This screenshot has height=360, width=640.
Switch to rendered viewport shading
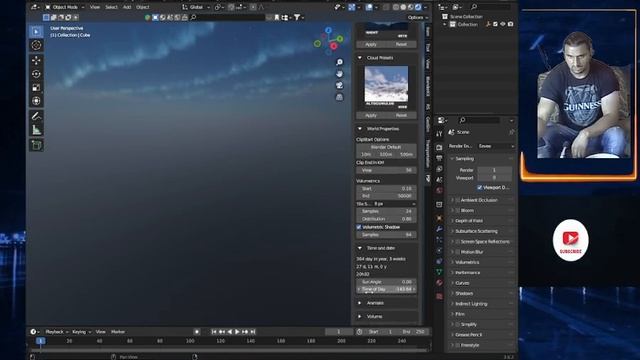point(418,7)
